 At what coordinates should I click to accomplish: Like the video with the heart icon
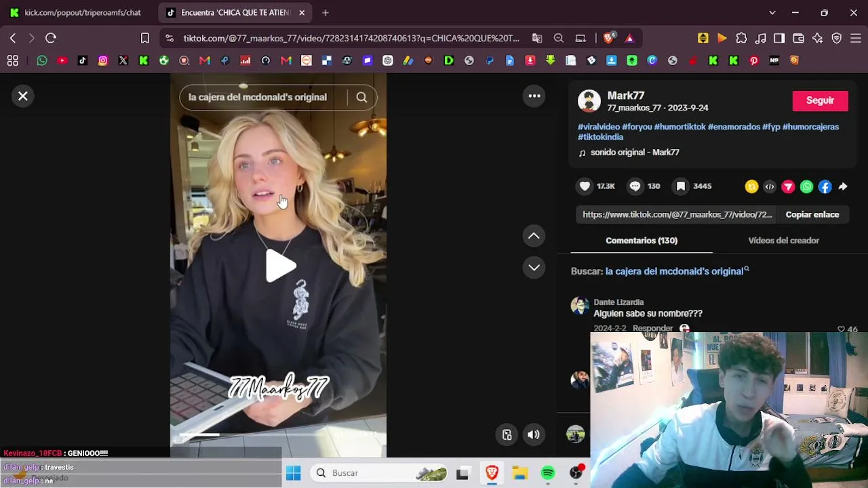(585, 186)
